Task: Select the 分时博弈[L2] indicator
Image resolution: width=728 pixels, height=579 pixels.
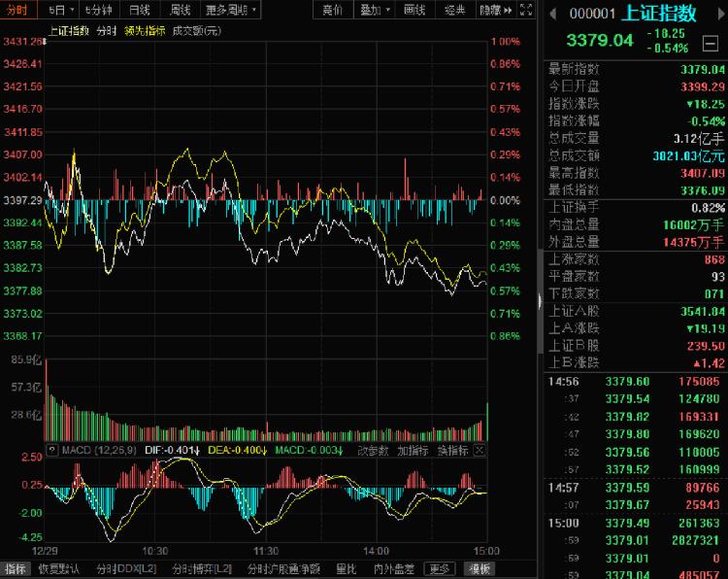Action: pyautogui.click(x=202, y=568)
